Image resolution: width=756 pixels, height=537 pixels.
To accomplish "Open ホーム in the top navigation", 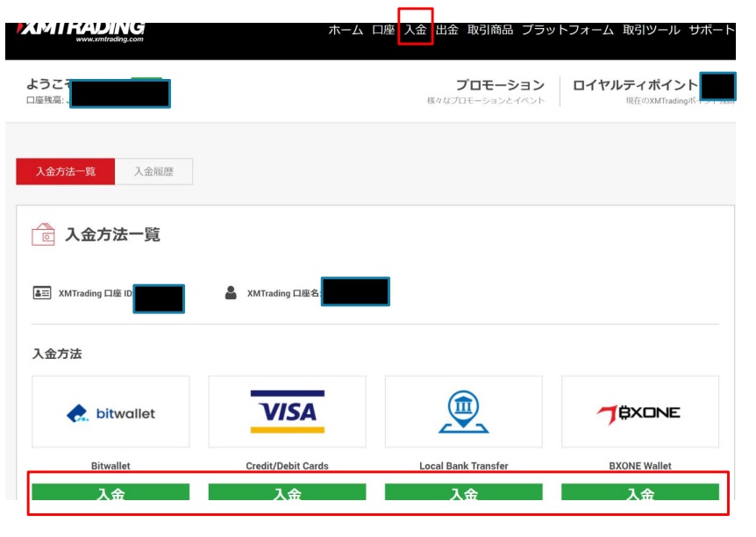I will pyautogui.click(x=346, y=30).
